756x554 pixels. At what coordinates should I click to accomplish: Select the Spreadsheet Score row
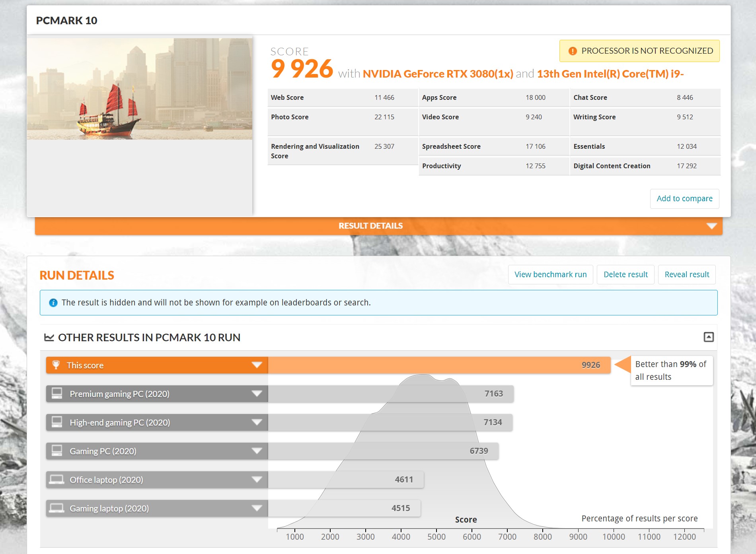coord(494,146)
